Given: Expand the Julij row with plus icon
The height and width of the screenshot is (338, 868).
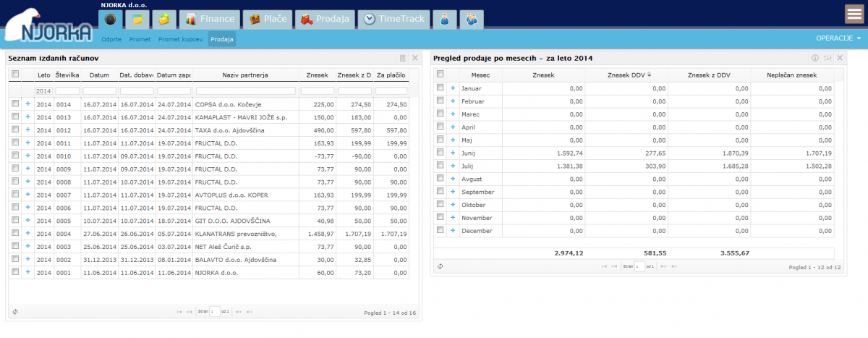Looking at the screenshot, I should coord(453,166).
